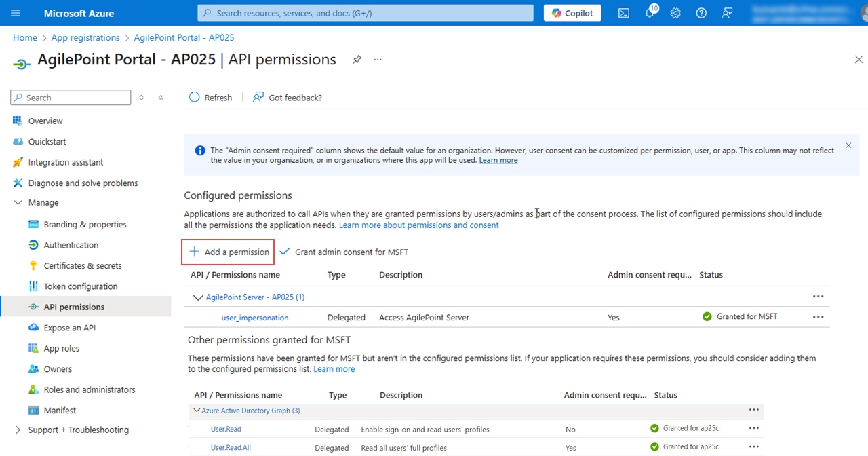Open Integration assistant
This screenshot has width=868, height=456.
click(66, 162)
